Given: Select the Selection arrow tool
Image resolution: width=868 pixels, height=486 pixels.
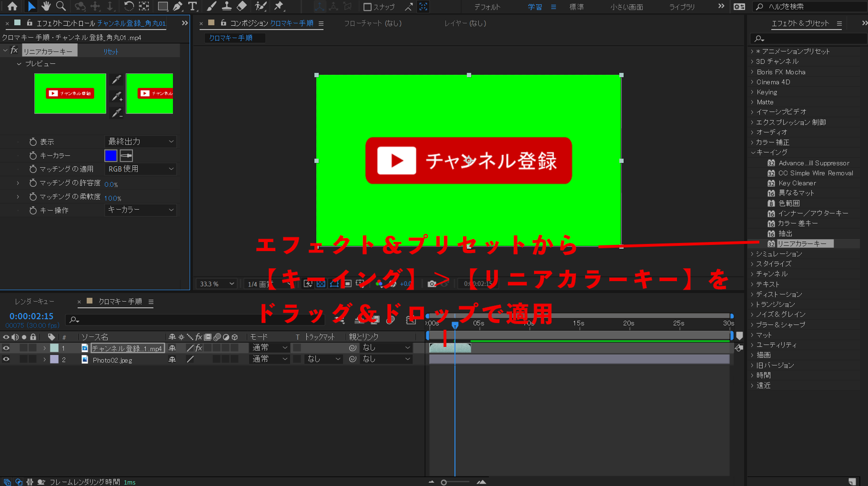Looking at the screenshot, I should [31, 6].
